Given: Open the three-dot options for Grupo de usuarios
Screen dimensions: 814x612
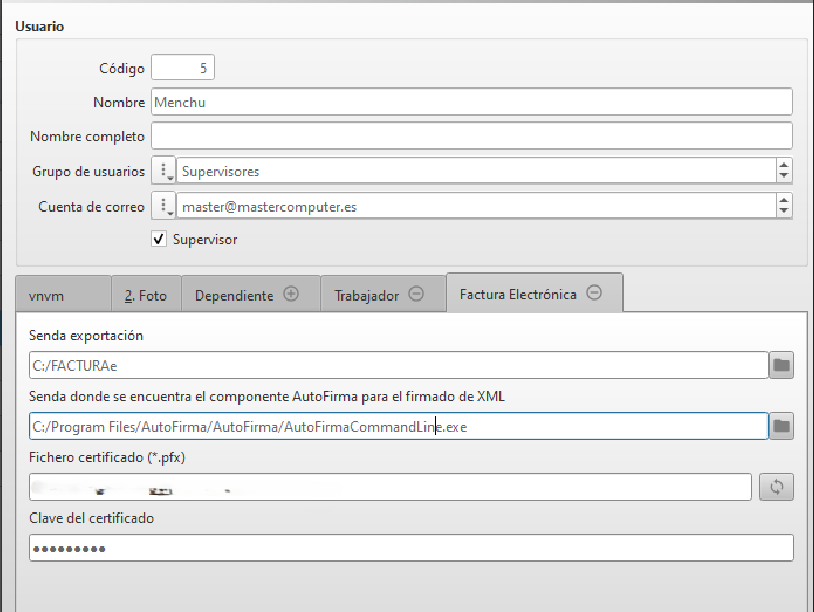Looking at the screenshot, I should (164, 171).
